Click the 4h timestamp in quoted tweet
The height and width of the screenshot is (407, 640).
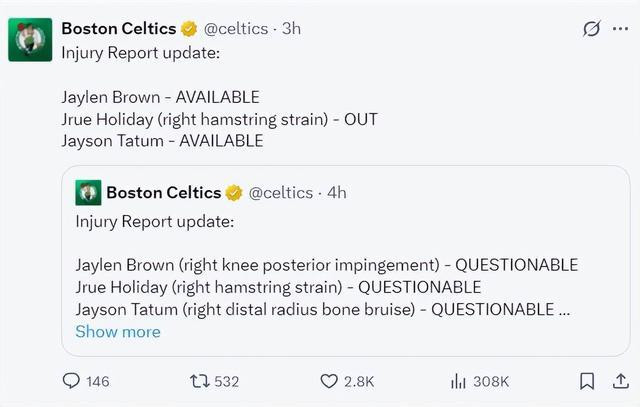coord(337,193)
